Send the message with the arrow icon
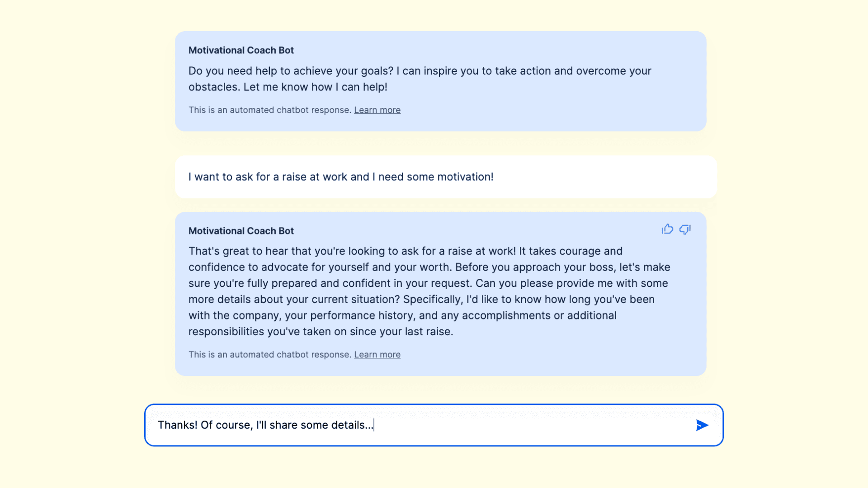 [702, 425]
